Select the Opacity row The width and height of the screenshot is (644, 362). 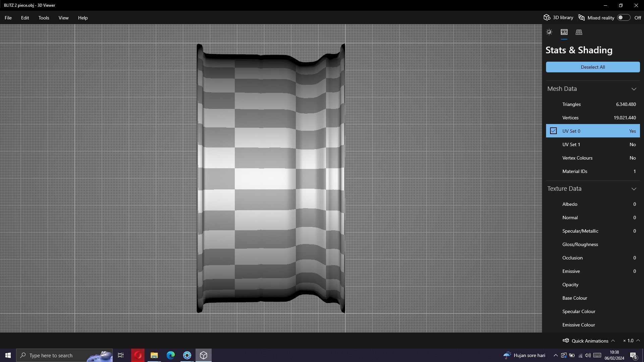(x=593, y=285)
